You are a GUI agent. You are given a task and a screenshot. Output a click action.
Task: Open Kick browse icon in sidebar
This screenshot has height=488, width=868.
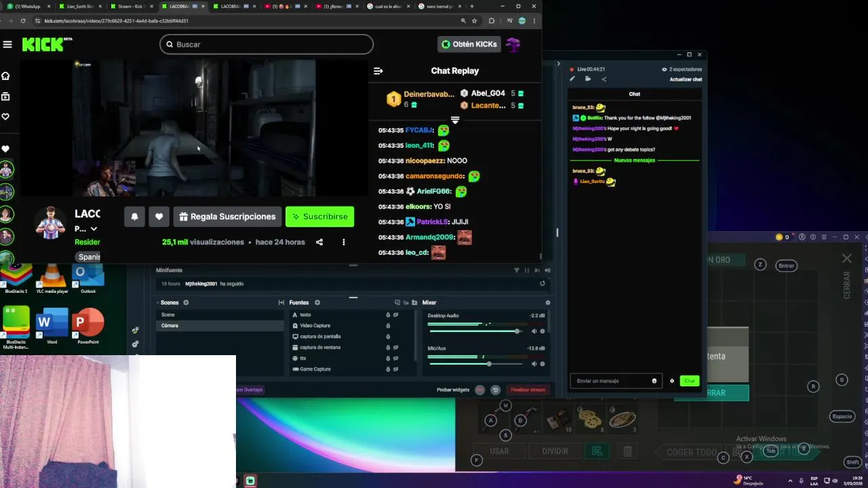tap(5, 97)
